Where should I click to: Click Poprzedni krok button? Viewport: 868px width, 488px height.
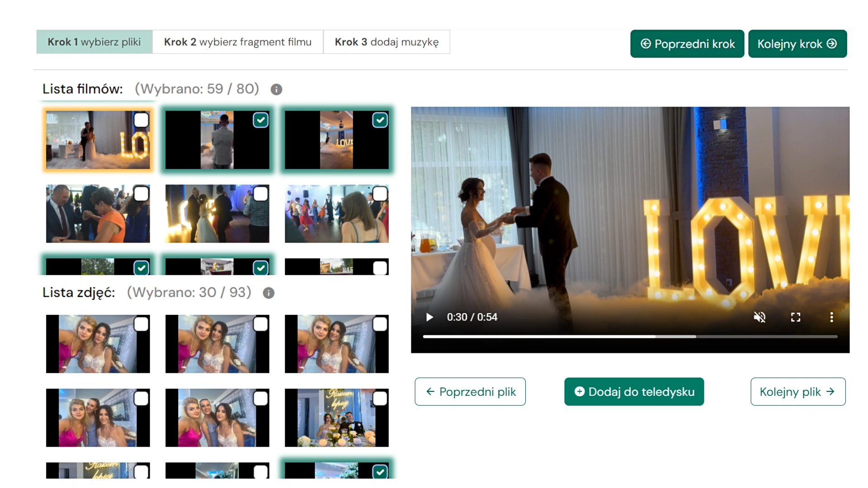(687, 44)
